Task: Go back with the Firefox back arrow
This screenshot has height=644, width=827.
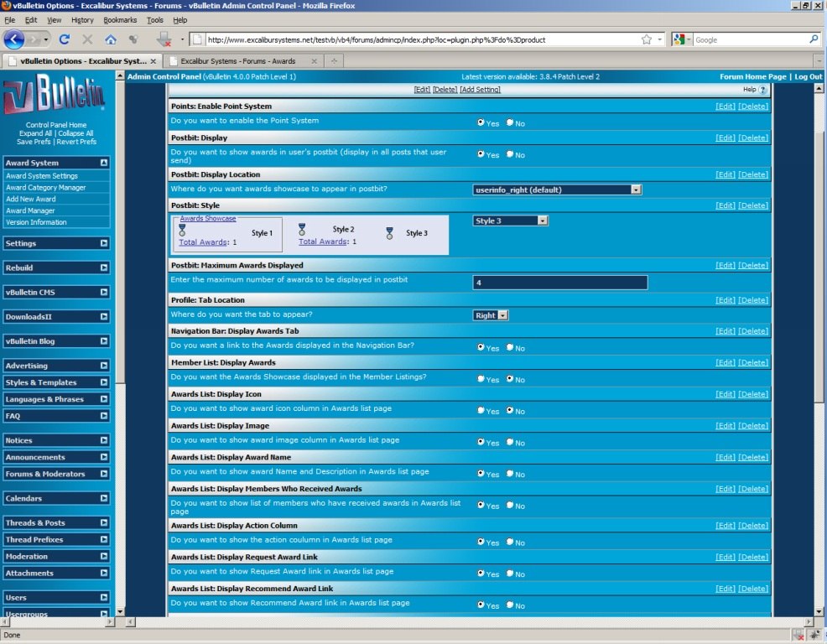Action: 13,39
